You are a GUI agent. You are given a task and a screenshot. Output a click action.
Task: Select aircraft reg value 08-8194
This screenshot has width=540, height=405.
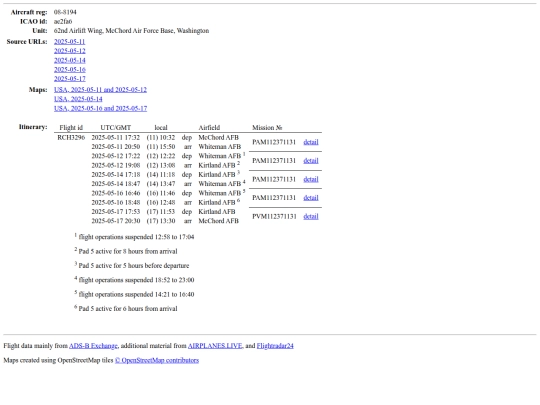pos(65,12)
